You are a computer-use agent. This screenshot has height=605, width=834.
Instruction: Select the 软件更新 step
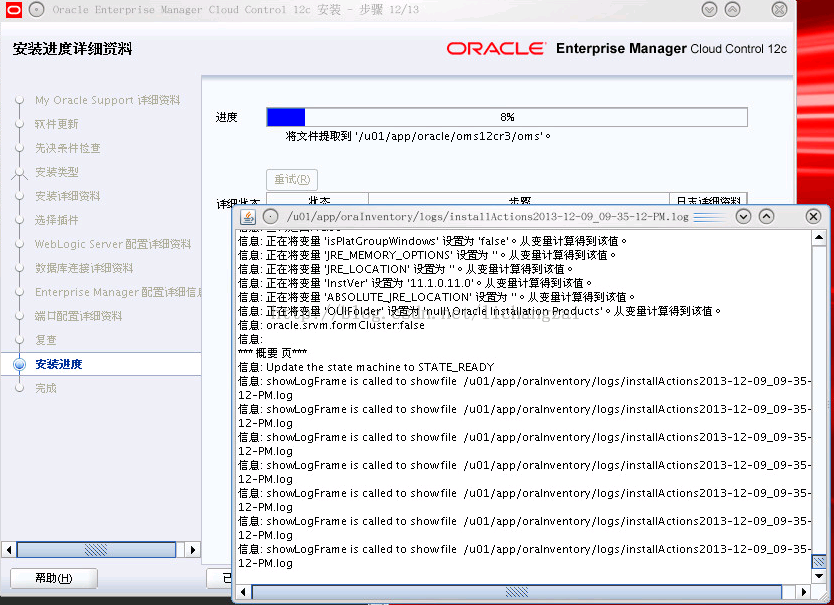pos(56,124)
